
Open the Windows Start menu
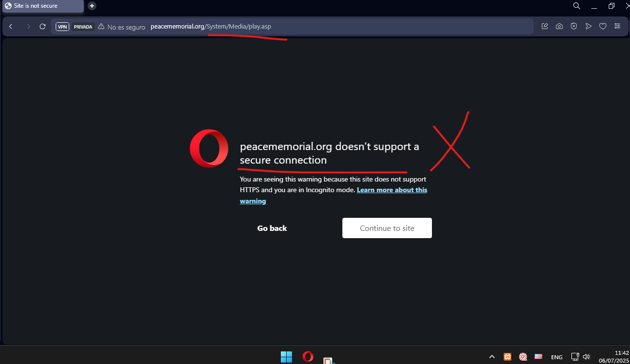point(286,357)
